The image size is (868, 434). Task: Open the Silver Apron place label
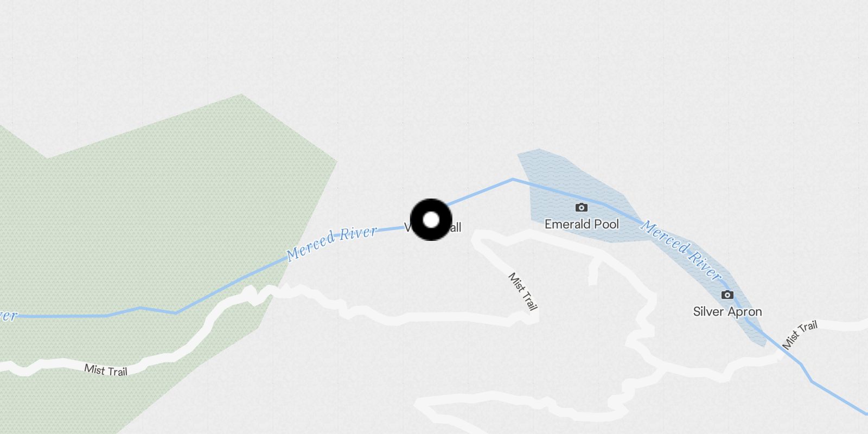727,311
